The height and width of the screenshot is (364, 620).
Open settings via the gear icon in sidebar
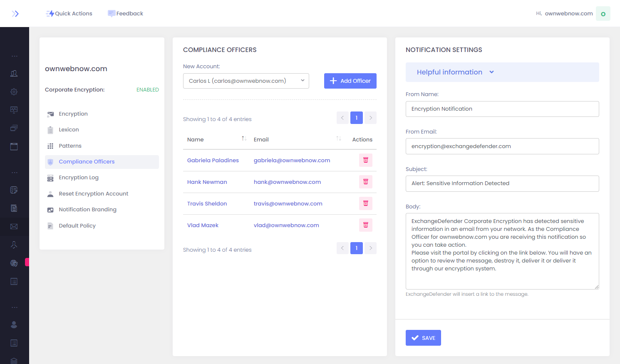point(14,92)
